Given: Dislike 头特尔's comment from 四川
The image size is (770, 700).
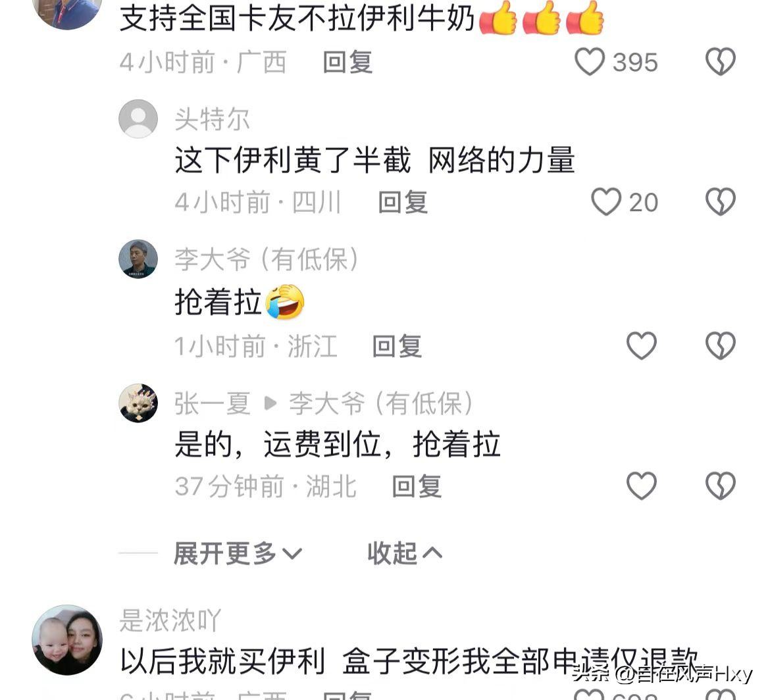Looking at the screenshot, I should [721, 202].
